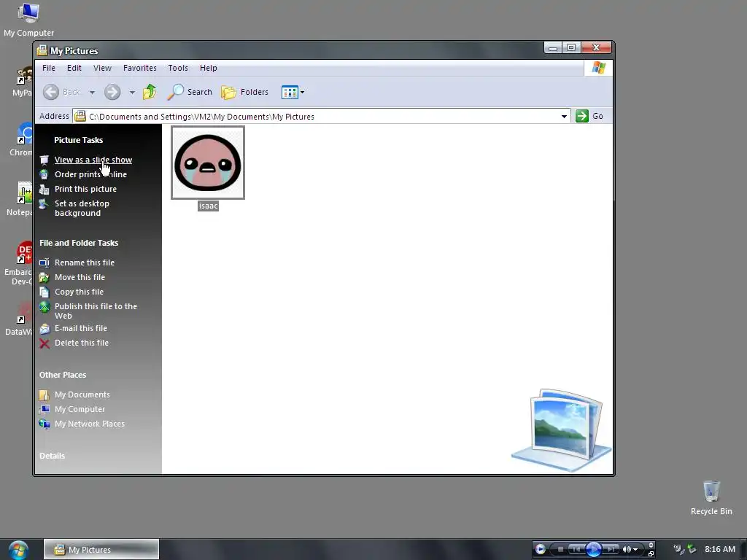747x560 pixels.
Task: Click the E-mail this file envelope icon
Action: click(x=44, y=329)
